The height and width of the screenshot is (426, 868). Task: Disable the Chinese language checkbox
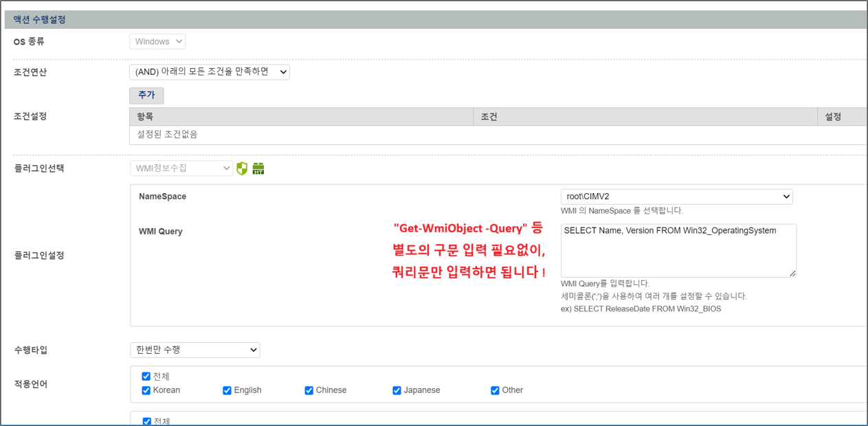click(309, 390)
